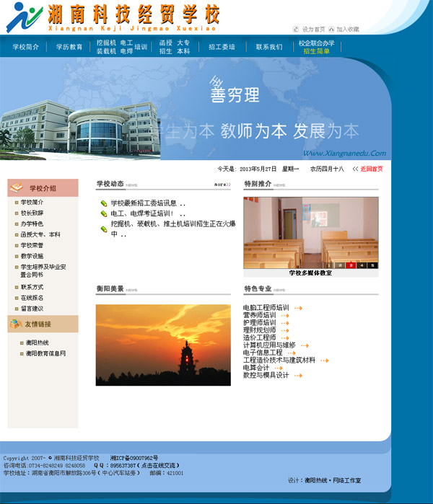The image size is (433, 504).
Task: Click the icon beside 友情链接 heading
Action: pyautogui.click(x=17, y=324)
